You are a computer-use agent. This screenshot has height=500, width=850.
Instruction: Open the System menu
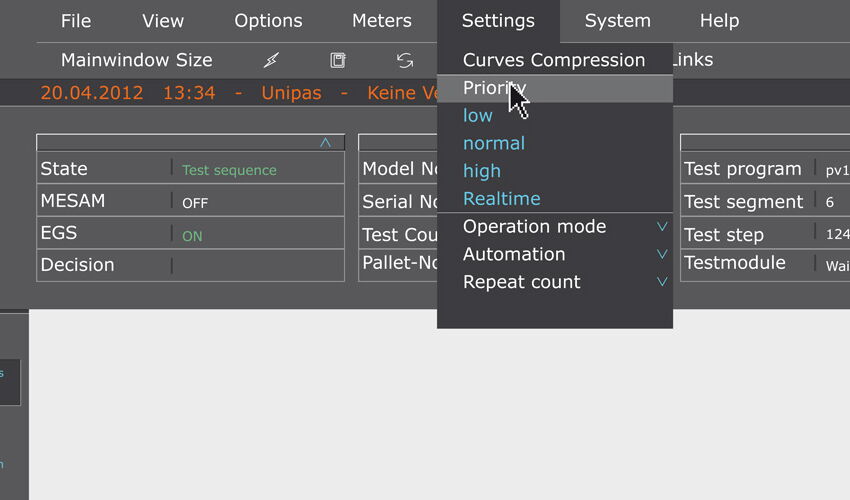coord(617,21)
